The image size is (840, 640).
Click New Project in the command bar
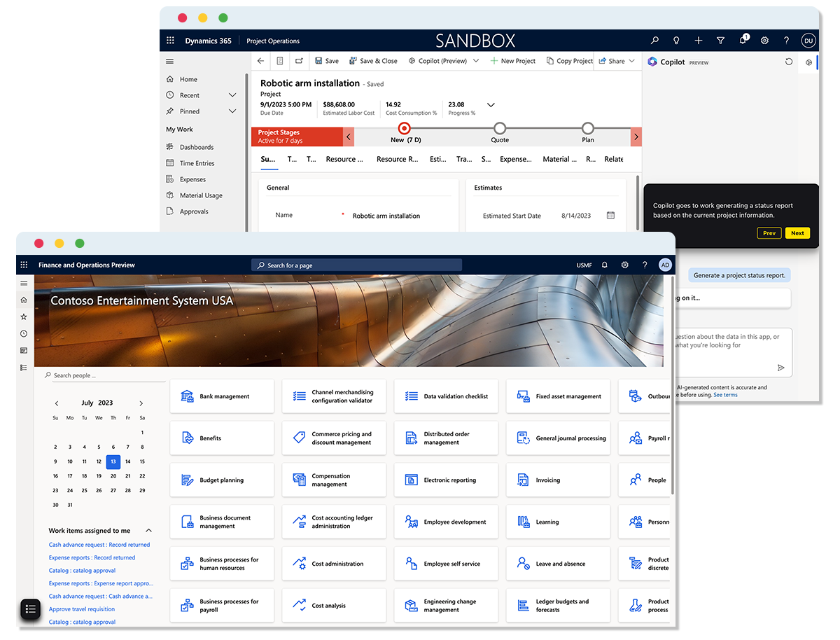[512, 61]
